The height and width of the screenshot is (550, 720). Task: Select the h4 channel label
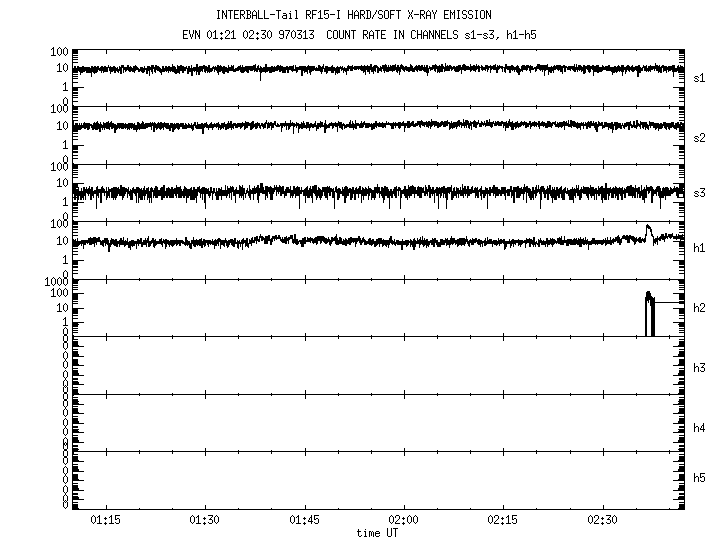699,428
